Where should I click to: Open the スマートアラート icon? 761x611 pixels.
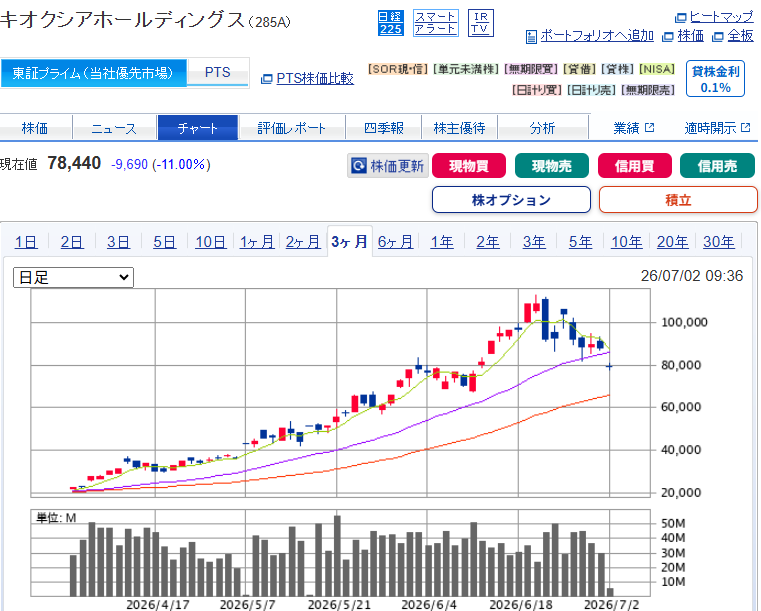click(435, 23)
